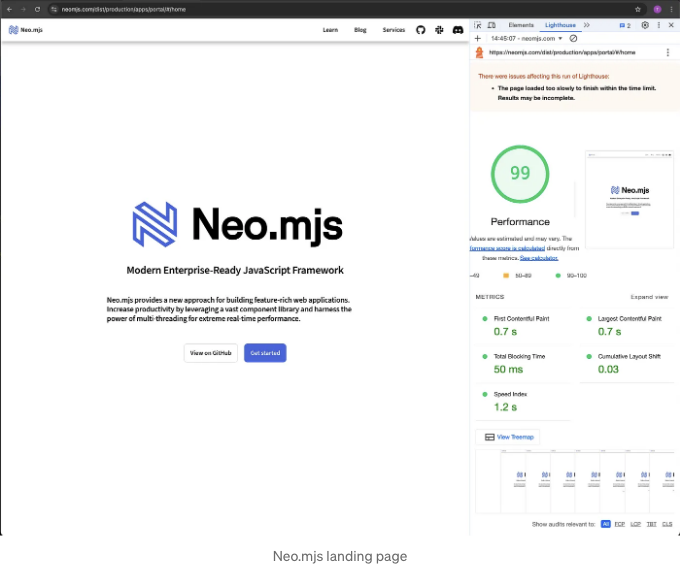Open the purple browser profile avatar
The width and height of the screenshot is (680, 566).
(x=657, y=9)
